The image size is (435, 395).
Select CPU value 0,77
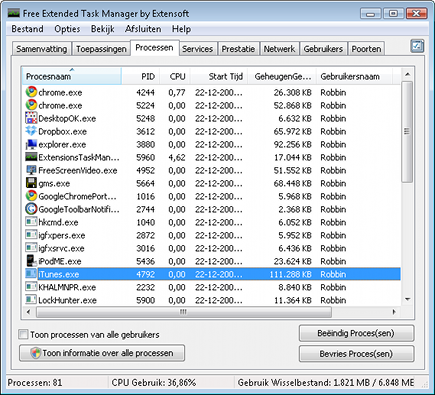(x=177, y=92)
